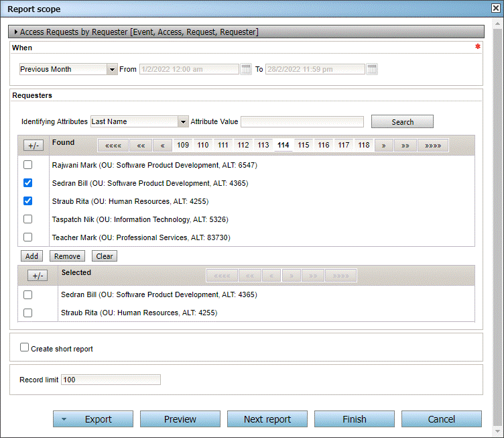504x438 pixels.
Task: Open the Last Name identifying attribute dropdown
Action: click(182, 121)
